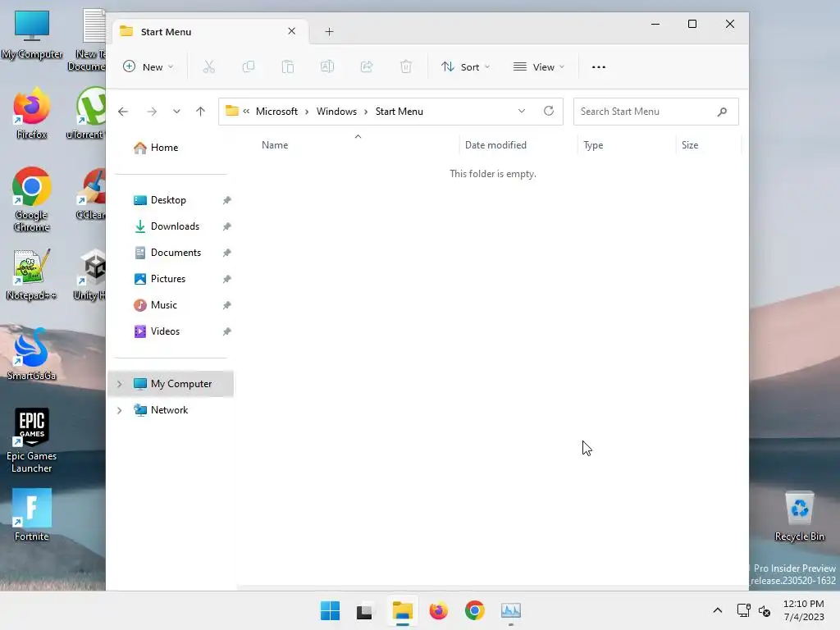Unpin Pictures using its pin icon
Screen dimensions: 840x630
pos(226,279)
